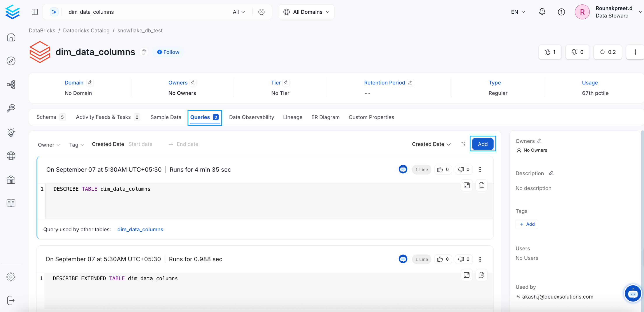Expand the All Domains dropdown
644x312 pixels.
point(306,12)
